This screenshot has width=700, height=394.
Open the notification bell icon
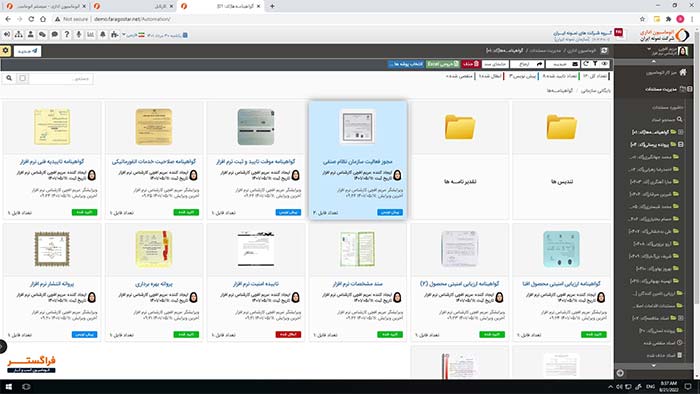point(103,34)
